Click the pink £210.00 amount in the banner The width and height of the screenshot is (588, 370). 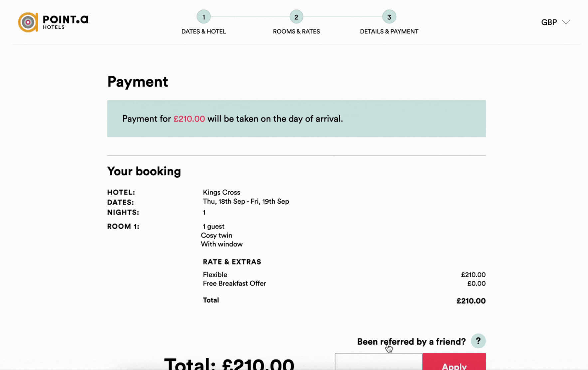pyautogui.click(x=189, y=119)
